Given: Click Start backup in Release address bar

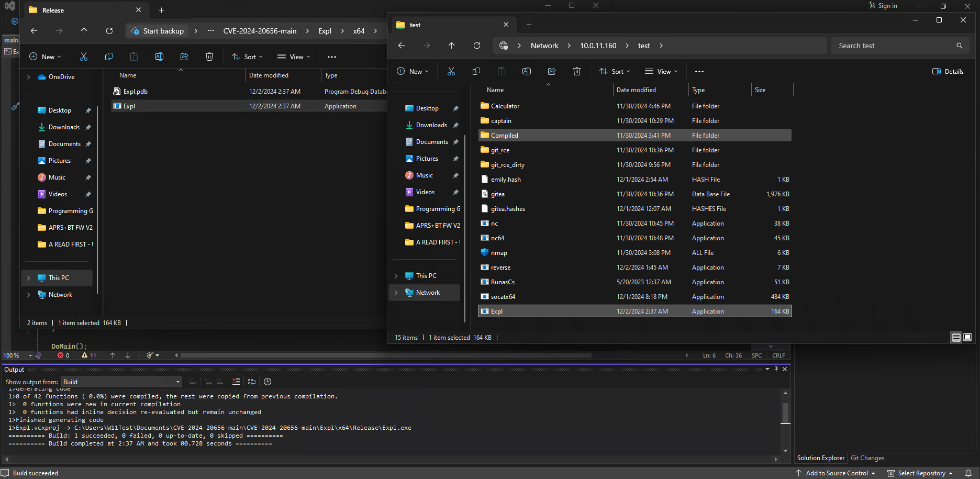Looking at the screenshot, I should 158,31.
